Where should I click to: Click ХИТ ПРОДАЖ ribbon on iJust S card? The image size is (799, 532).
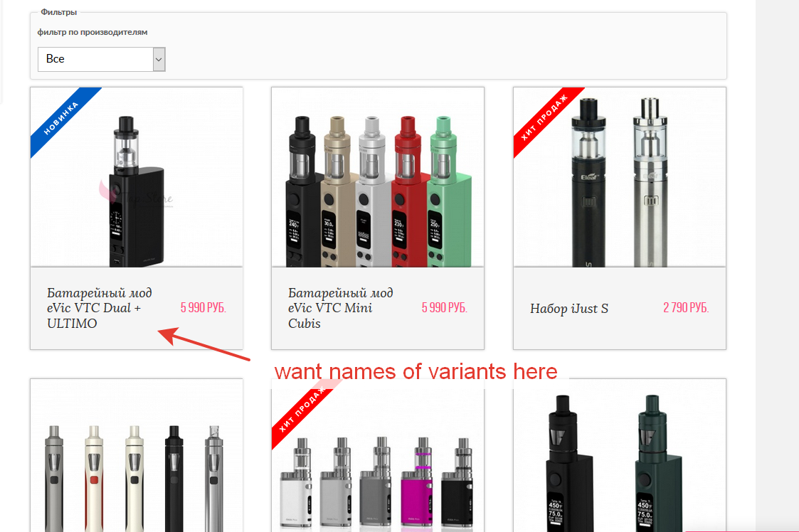coord(544,118)
